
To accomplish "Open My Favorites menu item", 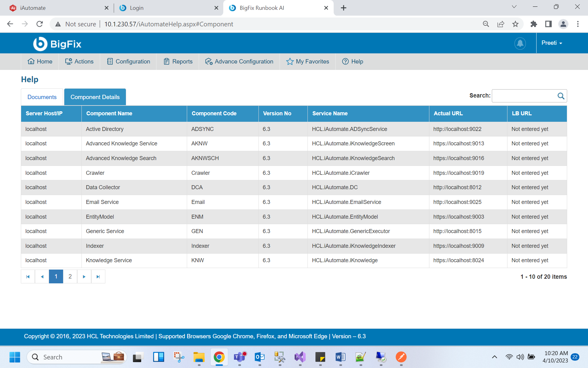I will pos(307,62).
